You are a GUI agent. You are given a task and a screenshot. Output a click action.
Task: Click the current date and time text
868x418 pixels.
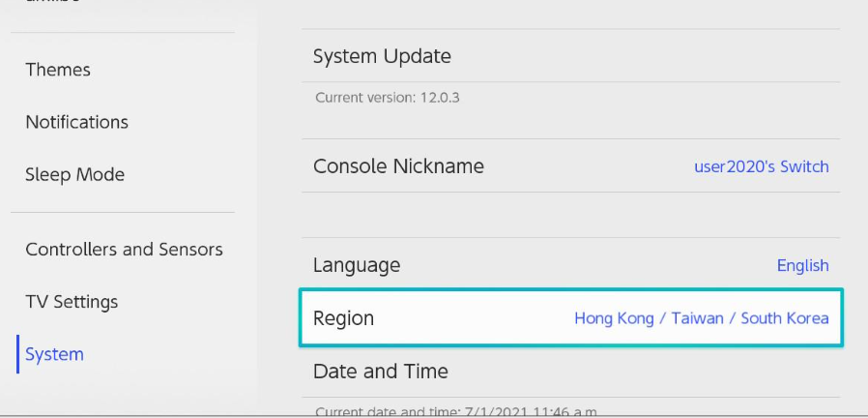[456, 412]
